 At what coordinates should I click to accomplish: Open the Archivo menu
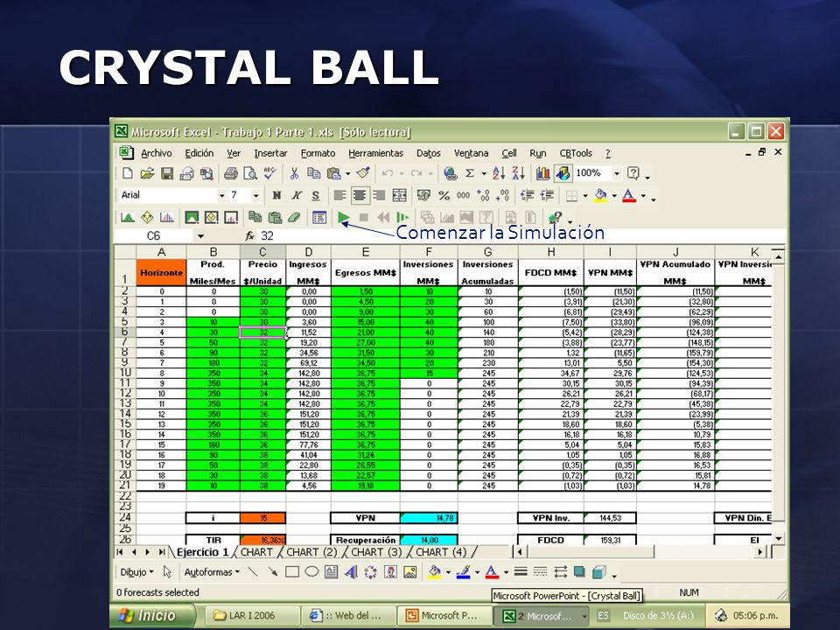(156, 153)
